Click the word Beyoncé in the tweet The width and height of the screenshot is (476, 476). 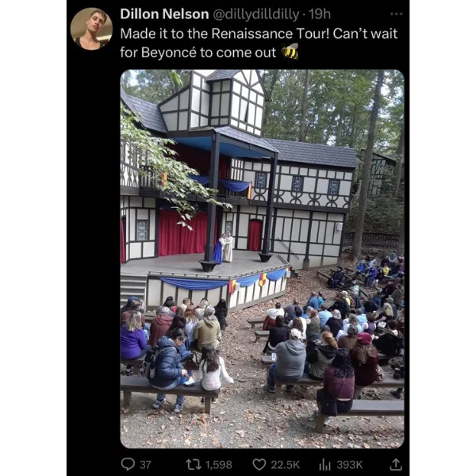tap(169, 52)
